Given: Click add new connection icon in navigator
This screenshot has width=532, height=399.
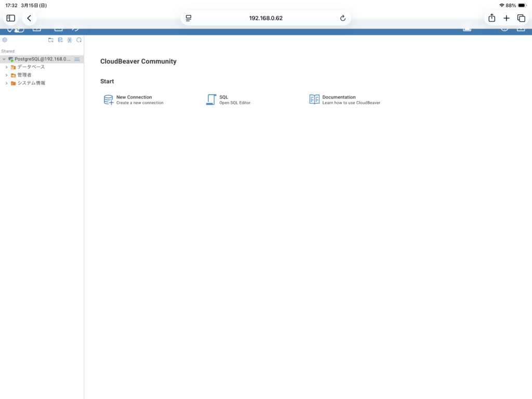Looking at the screenshot, I should pyautogui.click(x=60, y=40).
